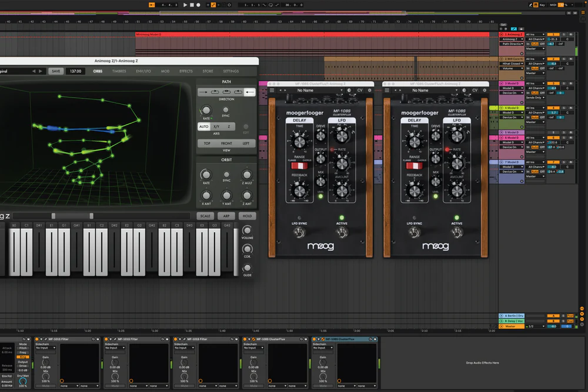This screenshot has height=392, width=588.
Task: Open the Path Direction dropdown on the Animoog Z track
Action: (512, 43)
